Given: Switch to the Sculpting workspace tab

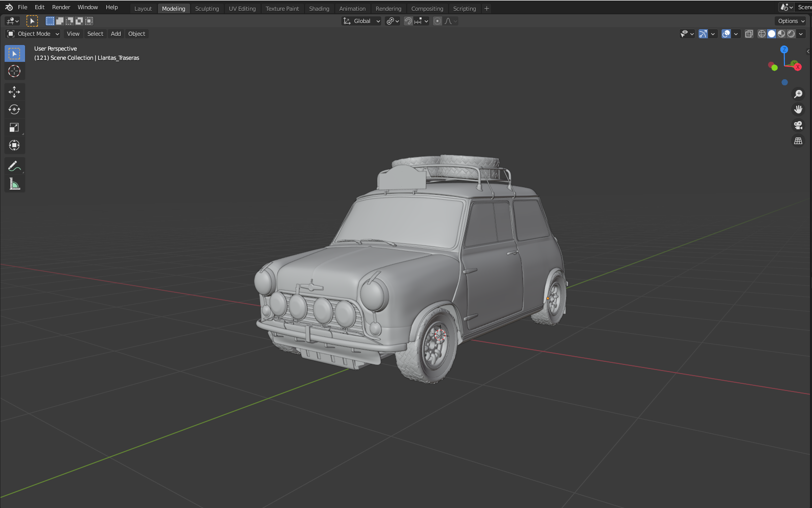Looking at the screenshot, I should pyautogui.click(x=207, y=9).
